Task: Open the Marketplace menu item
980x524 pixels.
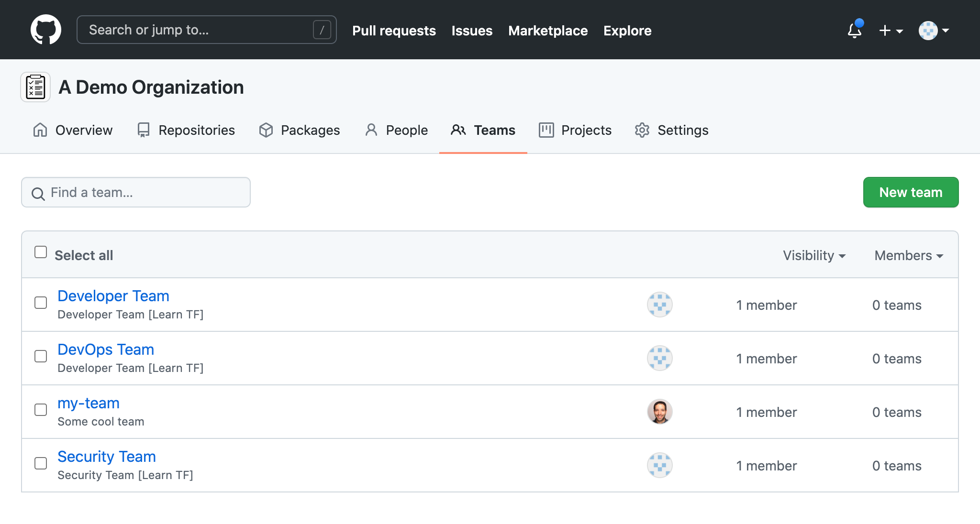Action: point(548,31)
